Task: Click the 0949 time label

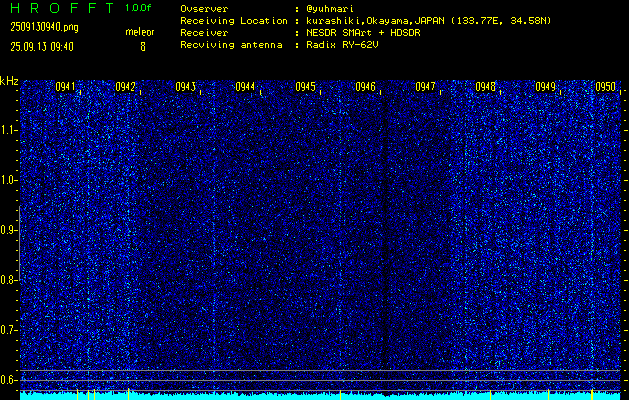Action: (545, 87)
